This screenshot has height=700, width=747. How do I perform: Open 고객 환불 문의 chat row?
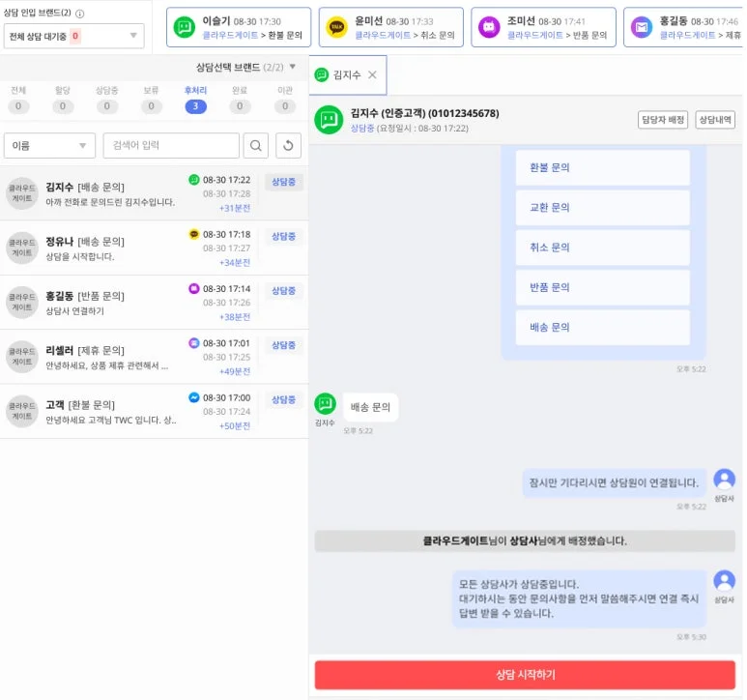click(x=154, y=411)
